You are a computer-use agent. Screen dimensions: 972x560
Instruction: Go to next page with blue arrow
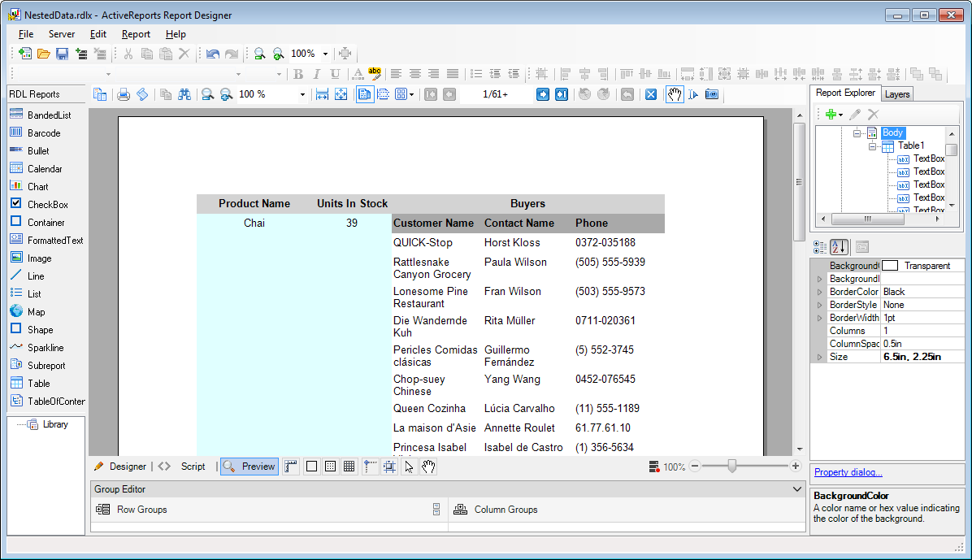[542, 94]
